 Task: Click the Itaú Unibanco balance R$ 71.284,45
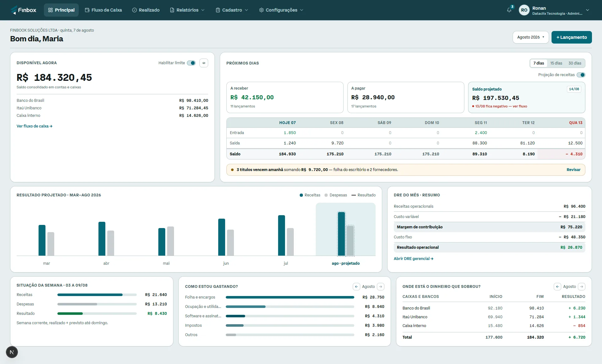pos(193,108)
